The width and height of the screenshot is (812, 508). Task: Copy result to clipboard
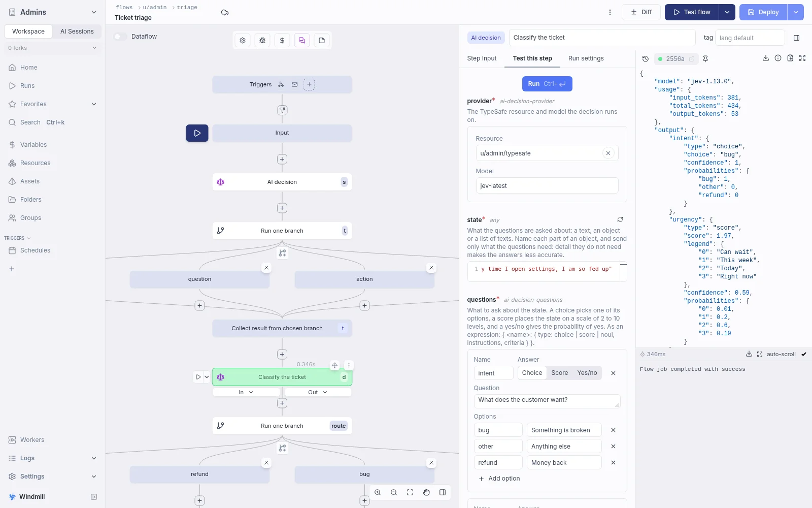(x=790, y=58)
